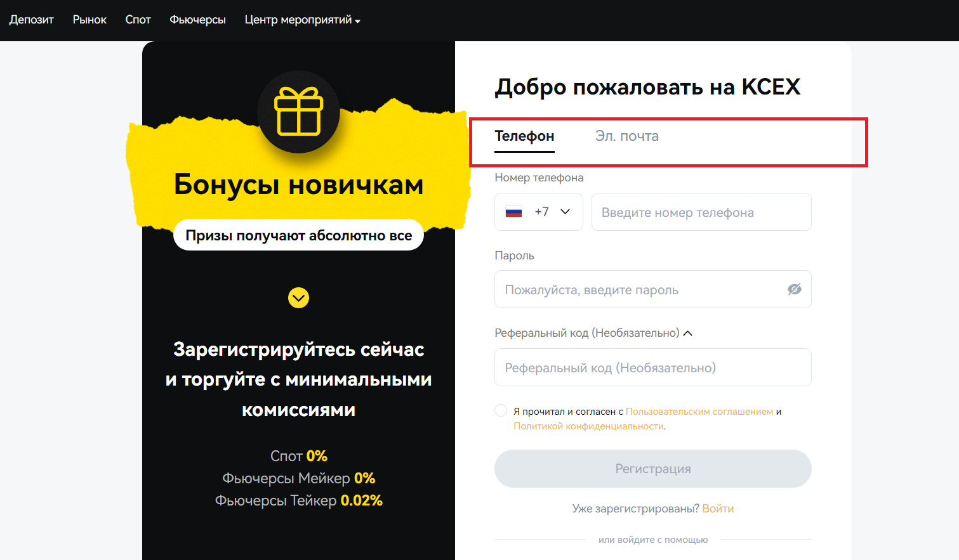The height and width of the screenshot is (560, 959).
Task: Open the Депозит menu item
Action: [32, 20]
